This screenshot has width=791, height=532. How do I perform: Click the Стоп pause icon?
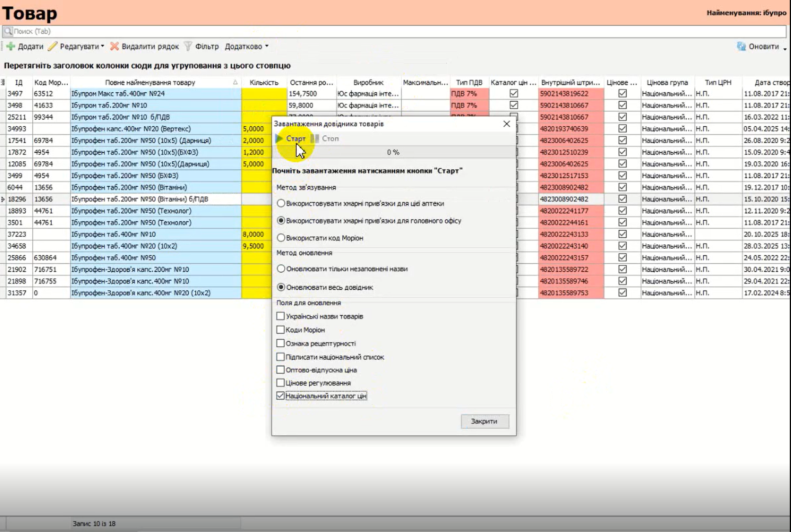[x=315, y=139]
